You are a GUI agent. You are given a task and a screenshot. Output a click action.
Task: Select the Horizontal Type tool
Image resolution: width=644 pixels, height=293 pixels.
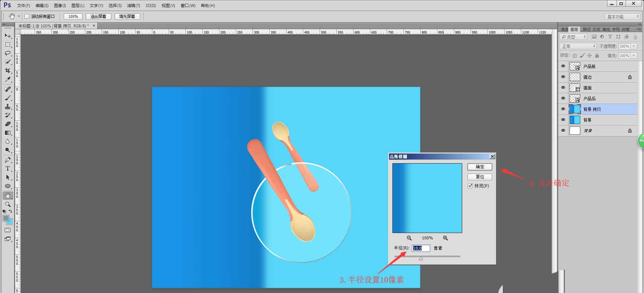[8, 169]
